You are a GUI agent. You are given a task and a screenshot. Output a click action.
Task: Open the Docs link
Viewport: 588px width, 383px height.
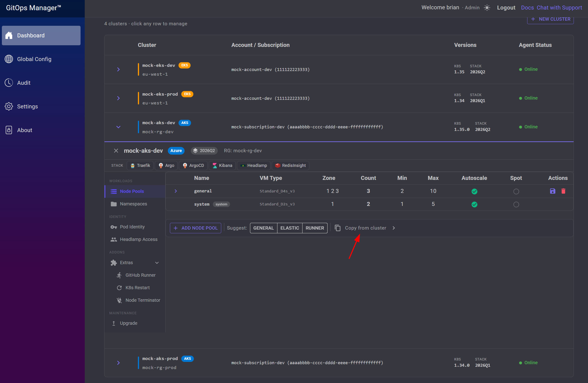point(527,8)
